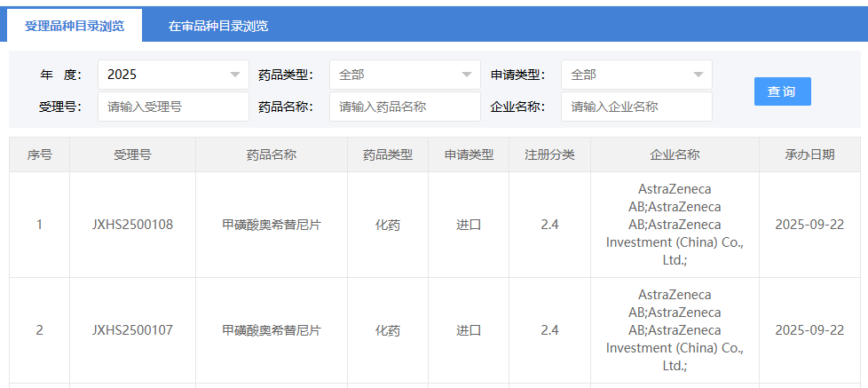Click the 序号 column header
This screenshot has width=868, height=388.
click(x=39, y=154)
